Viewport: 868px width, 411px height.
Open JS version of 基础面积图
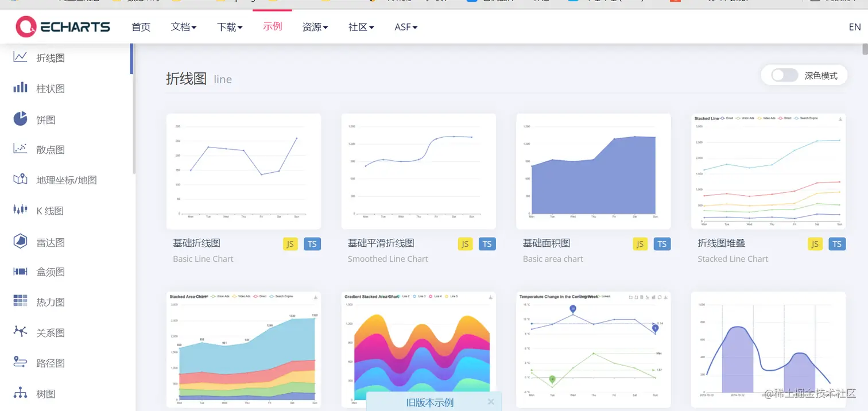click(x=640, y=244)
